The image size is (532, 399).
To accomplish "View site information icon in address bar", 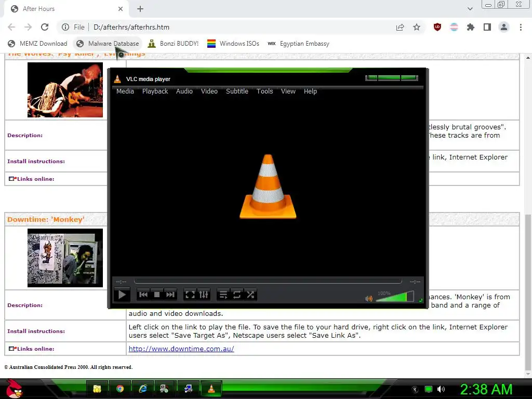I will click(65, 27).
